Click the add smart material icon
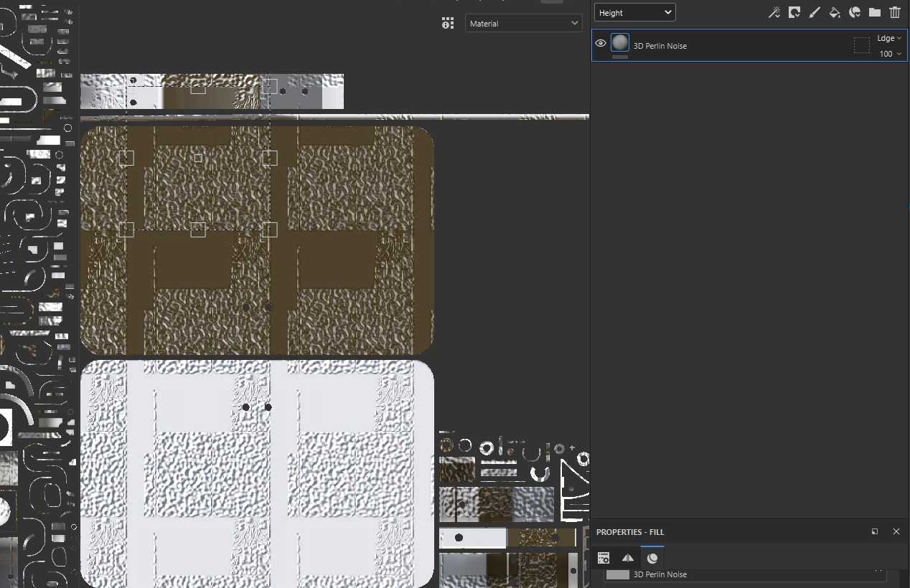This screenshot has height=588, width=910. coord(855,12)
